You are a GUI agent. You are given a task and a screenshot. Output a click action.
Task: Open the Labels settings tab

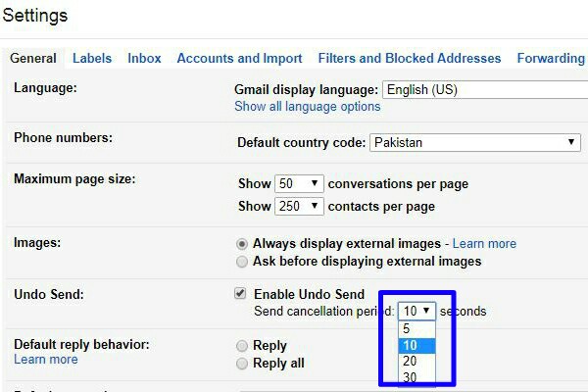coord(92,58)
